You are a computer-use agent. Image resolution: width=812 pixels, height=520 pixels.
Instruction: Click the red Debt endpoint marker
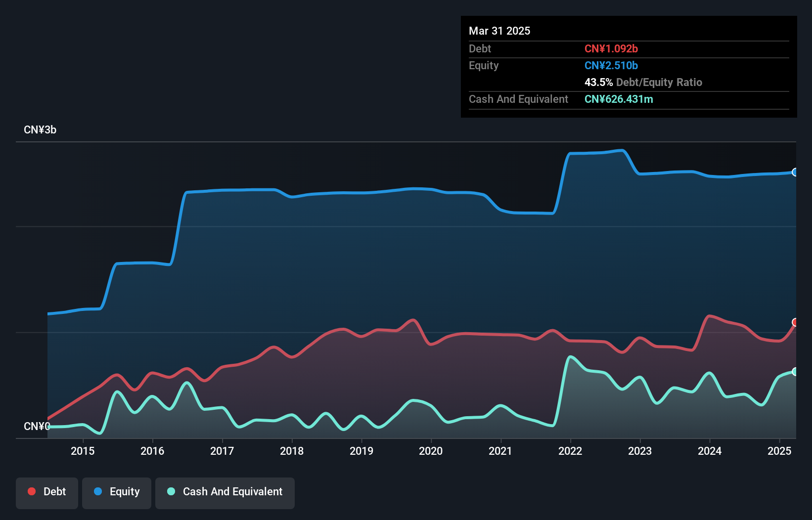[x=795, y=322]
